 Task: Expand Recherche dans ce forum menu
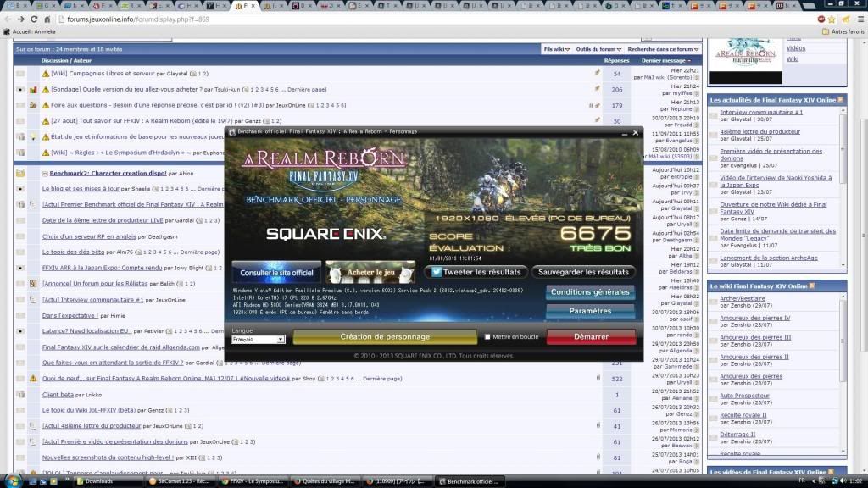[663, 49]
